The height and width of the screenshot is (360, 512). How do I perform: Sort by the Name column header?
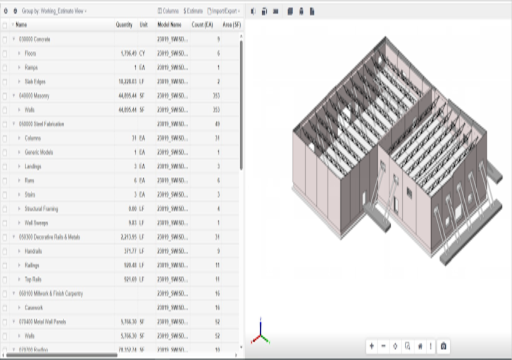pos(21,25)
